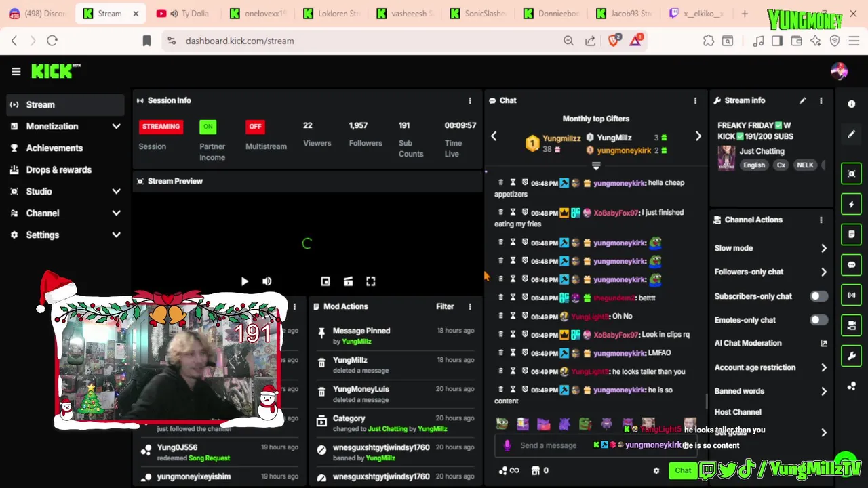Image resolution: width=868 pixels, height=488 pixels.
Task: Open AI Chat Moderation external link
Action: [824, 343]
